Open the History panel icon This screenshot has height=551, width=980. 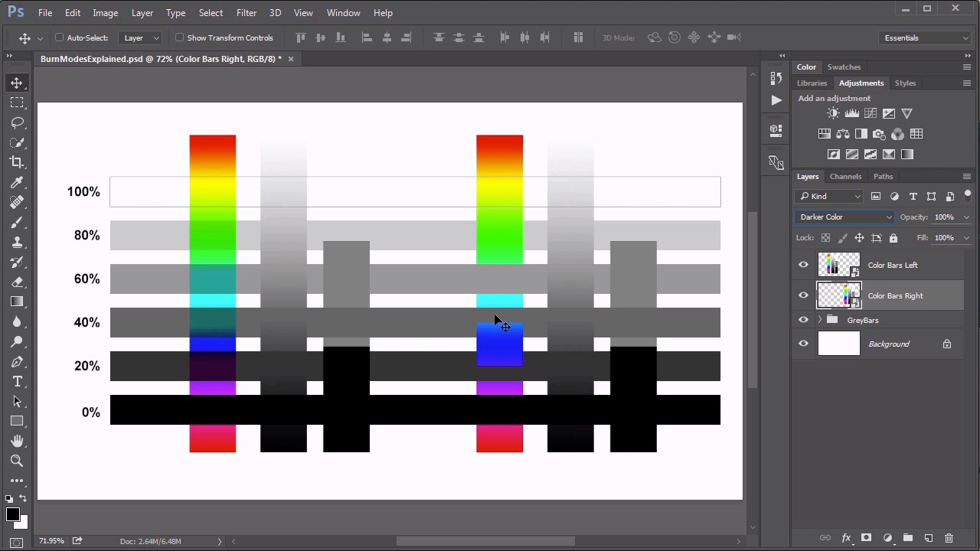(776, 78)
